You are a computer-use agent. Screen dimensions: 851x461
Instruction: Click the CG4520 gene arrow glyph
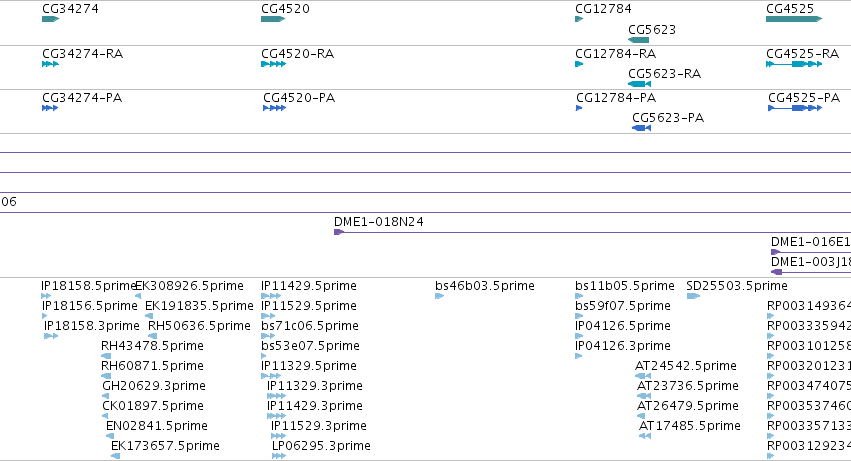[x=273, y=19]
